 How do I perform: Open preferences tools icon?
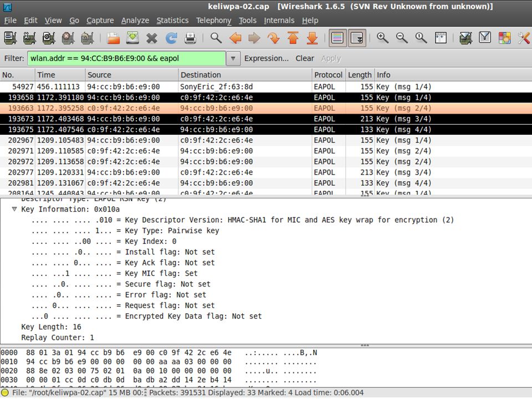(524, 38)
